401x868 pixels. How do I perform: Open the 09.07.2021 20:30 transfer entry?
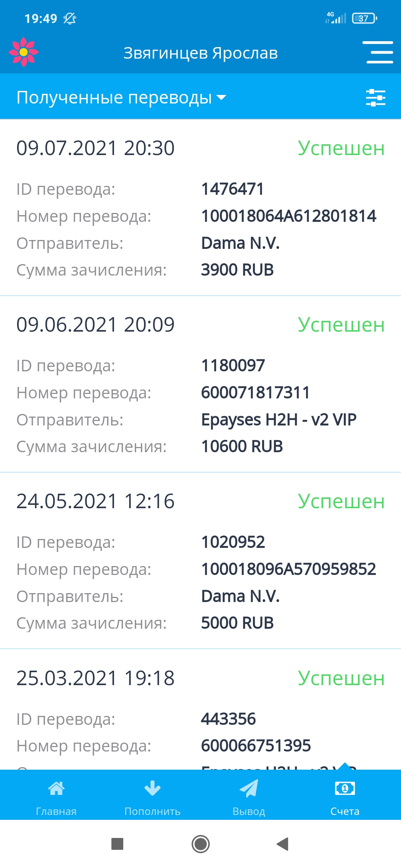[200, 208]
